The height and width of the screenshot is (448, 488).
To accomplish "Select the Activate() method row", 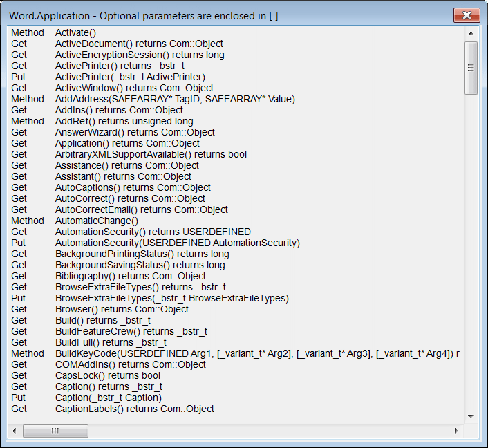I will pos(236,32).
